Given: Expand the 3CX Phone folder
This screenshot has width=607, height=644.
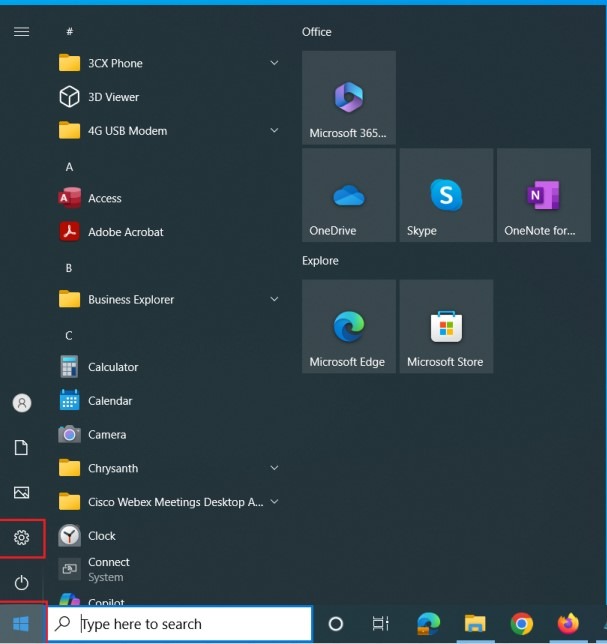Looking at the screenshot, I should click(274, 63).
